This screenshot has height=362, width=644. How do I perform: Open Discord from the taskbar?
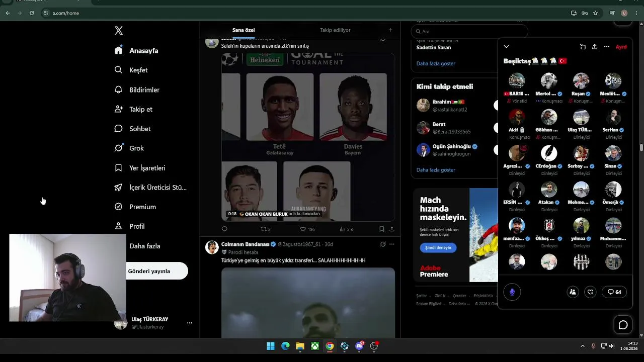[x=359, y=346]
